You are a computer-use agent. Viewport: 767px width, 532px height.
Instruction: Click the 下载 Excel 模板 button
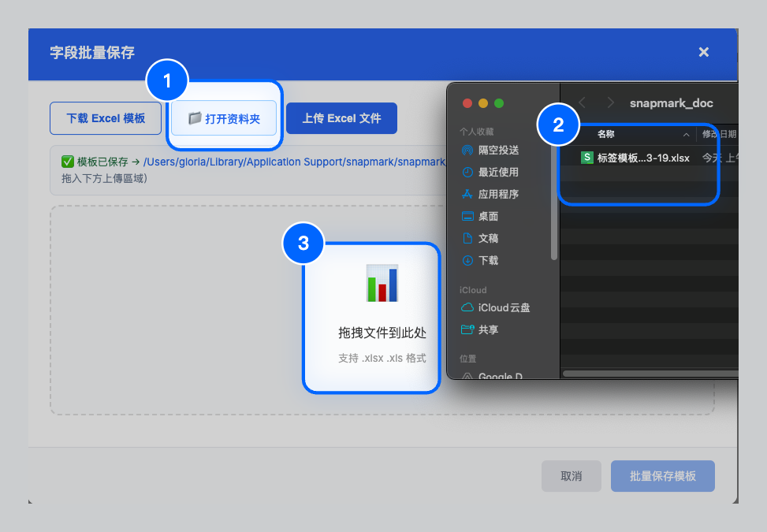click(105, 117)
